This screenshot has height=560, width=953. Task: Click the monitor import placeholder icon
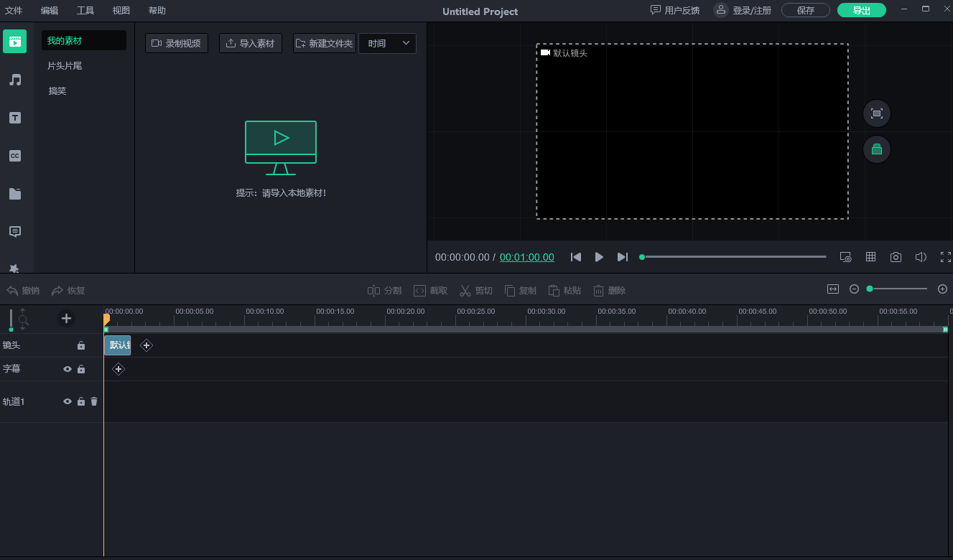281,147
